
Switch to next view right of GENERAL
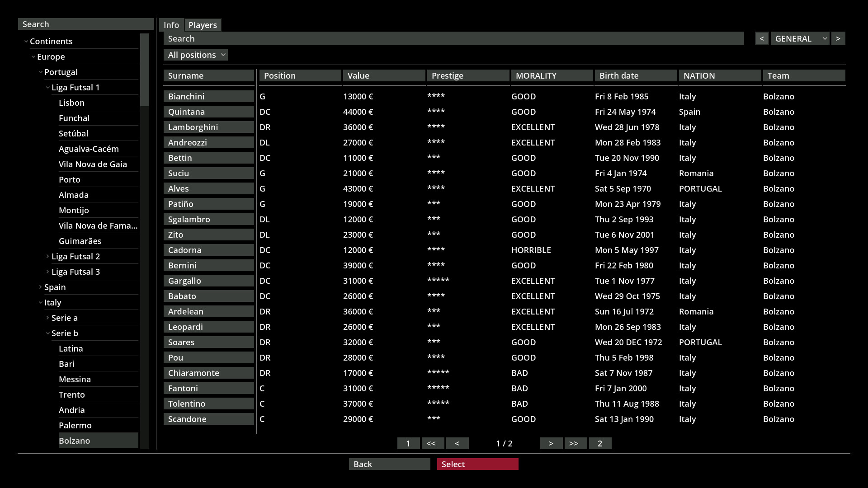838,38
